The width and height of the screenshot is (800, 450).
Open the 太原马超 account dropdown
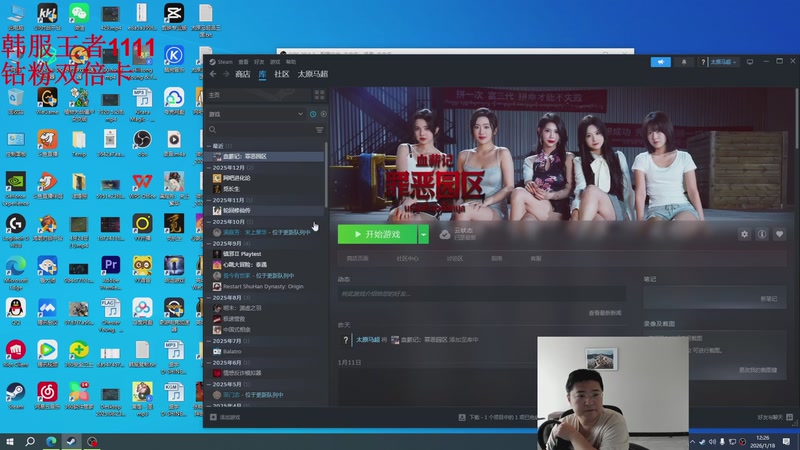click(x=723, y=62)
